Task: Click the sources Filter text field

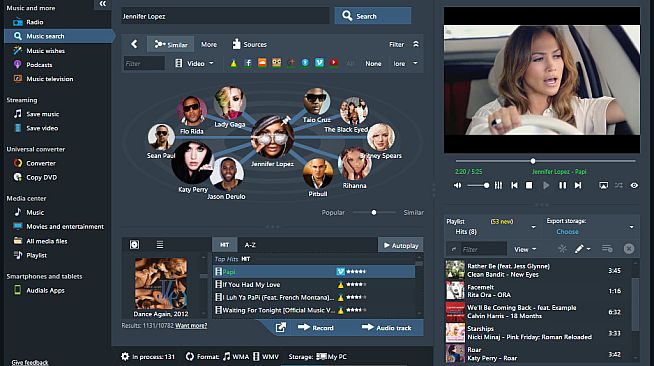Action: tap(144, 63)
